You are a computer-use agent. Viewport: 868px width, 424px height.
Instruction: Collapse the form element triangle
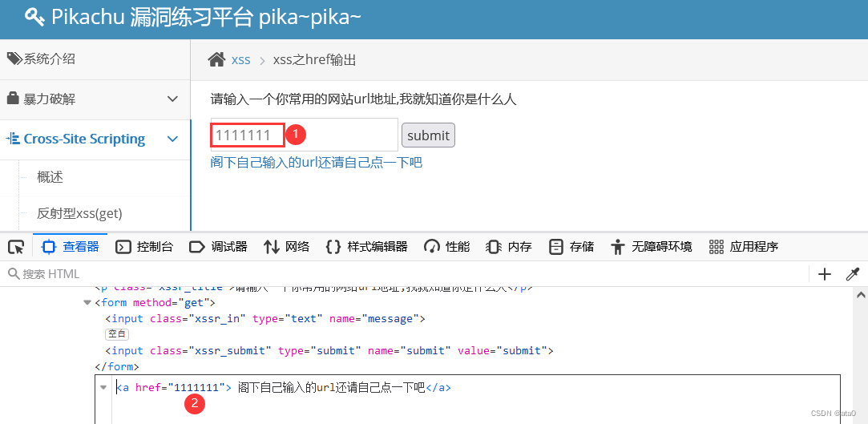pos(87,303)
